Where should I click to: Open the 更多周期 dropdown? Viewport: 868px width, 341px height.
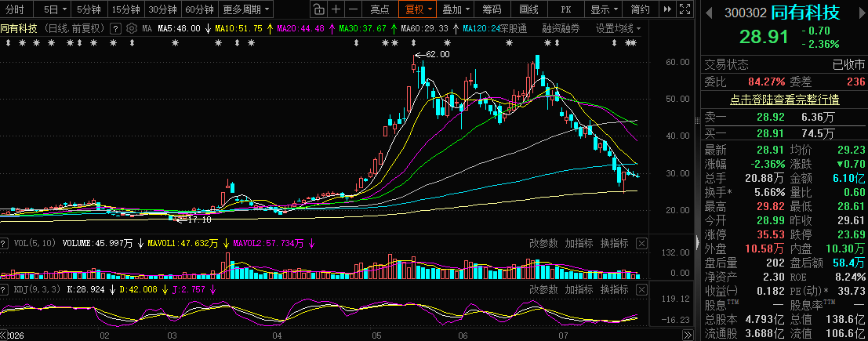pos(247,9)
